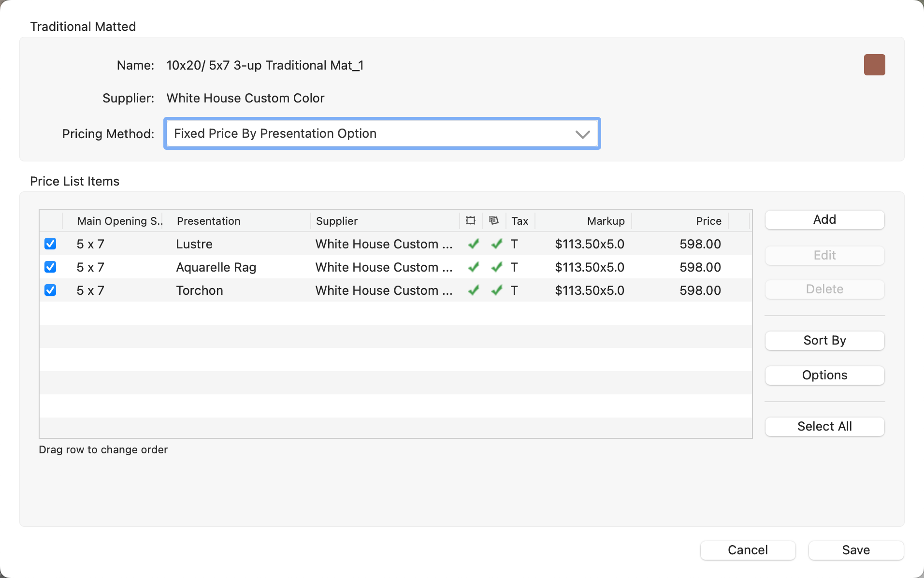Click the stacked-image icon column header
The image size is (924, 578).
tap(493, 221)
